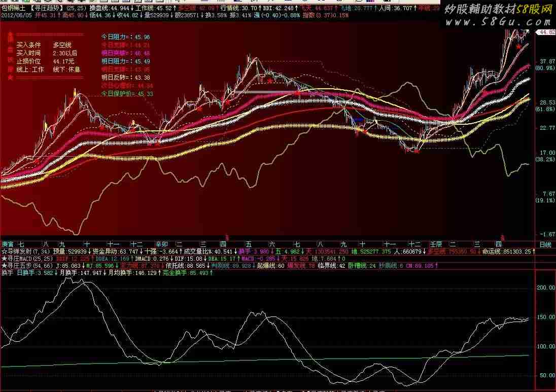This screenshot has width=556, height=392.
Task: Click the 辛卯 year label on time axis
Action: (x=162, y=244)
